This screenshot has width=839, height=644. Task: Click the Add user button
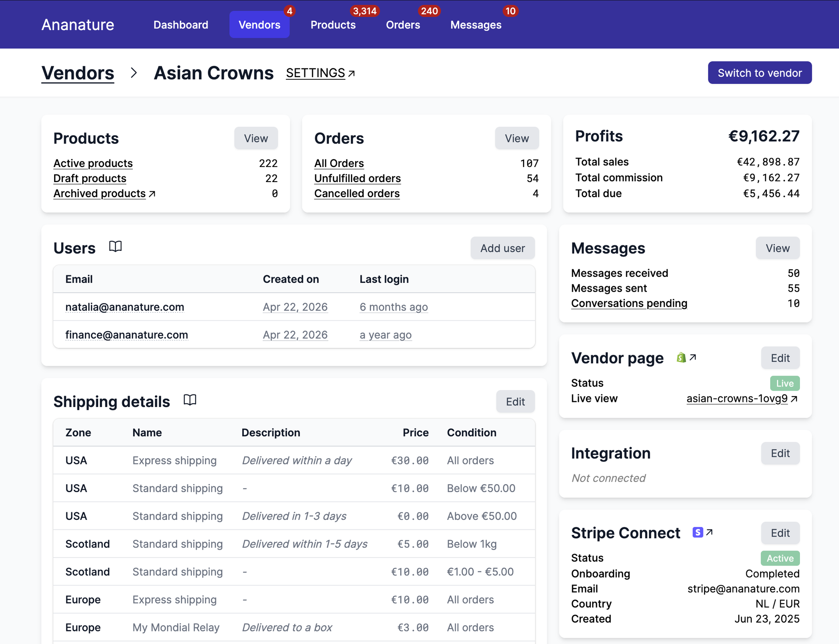pos(502,248)
